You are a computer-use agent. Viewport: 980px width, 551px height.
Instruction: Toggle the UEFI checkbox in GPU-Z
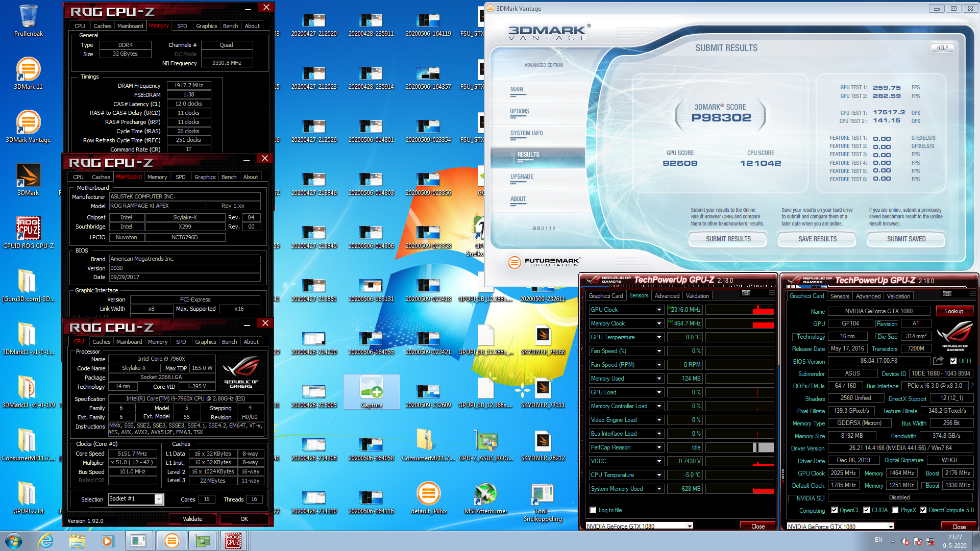[x=953, y=361]
